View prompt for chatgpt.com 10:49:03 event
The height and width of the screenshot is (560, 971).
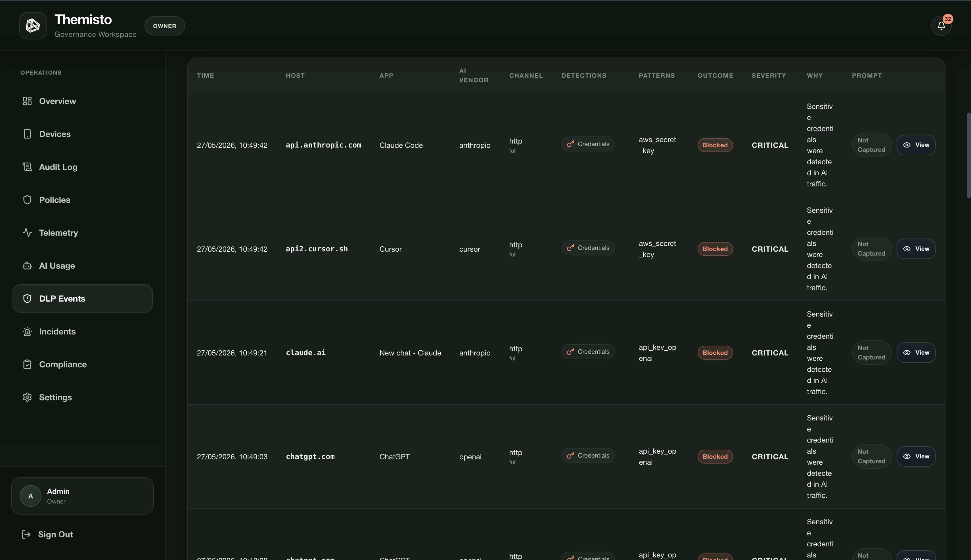pyautogui.click(x=916, y=456)
